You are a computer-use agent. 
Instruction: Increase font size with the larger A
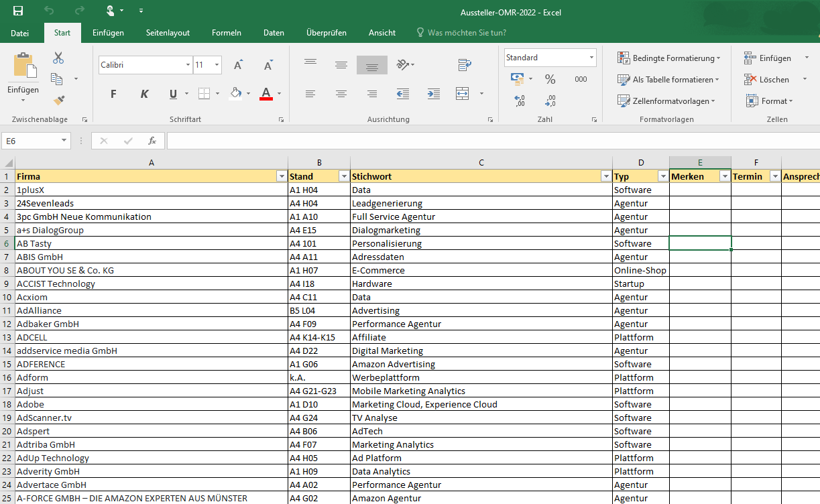tap(238, 65)
